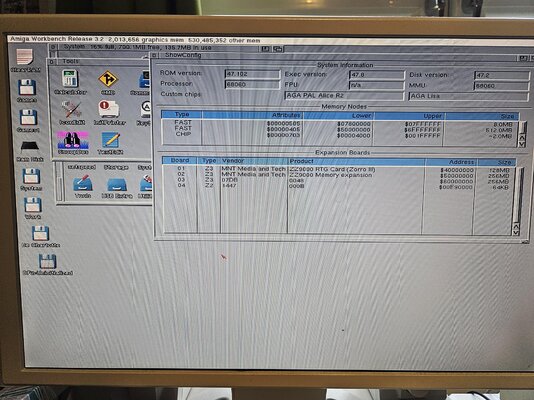Click the Tools window title bar
This screenshot has width=534, height=400.
(102, 62)
